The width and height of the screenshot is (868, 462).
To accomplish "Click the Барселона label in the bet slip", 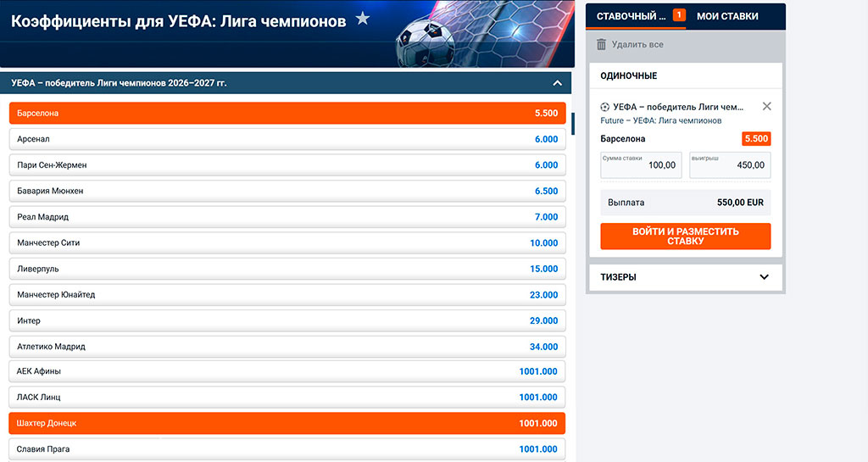I will coord(623,139).
